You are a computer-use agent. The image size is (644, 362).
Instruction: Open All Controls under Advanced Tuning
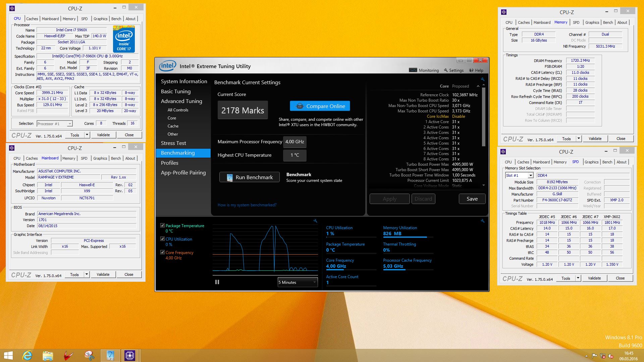click(178, 110)
